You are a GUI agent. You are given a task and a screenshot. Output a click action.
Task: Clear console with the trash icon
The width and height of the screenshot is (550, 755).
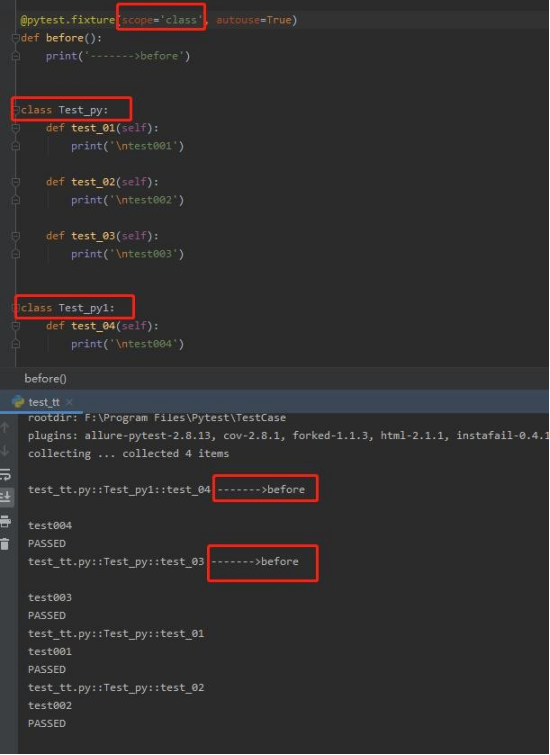tap(5, 544)
